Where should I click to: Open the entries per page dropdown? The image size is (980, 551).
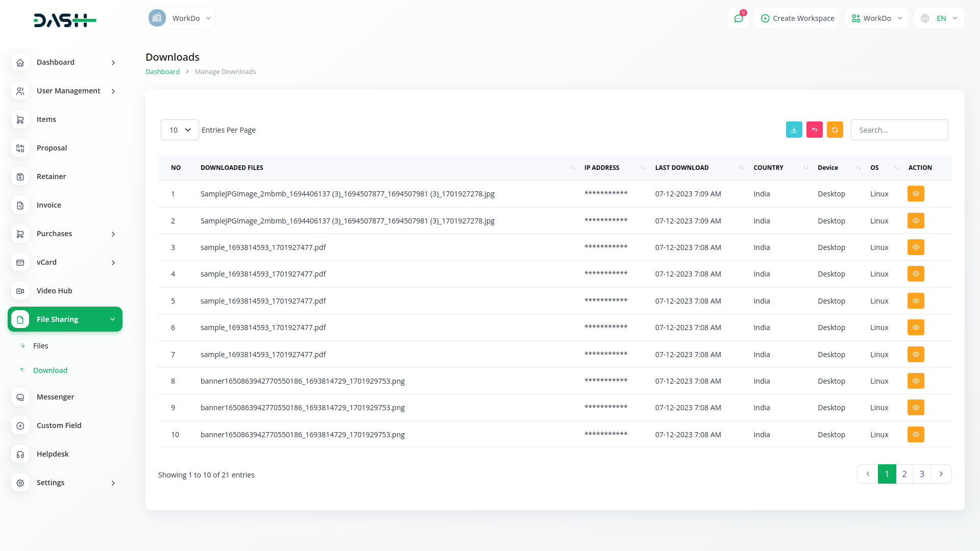point(180,130)
